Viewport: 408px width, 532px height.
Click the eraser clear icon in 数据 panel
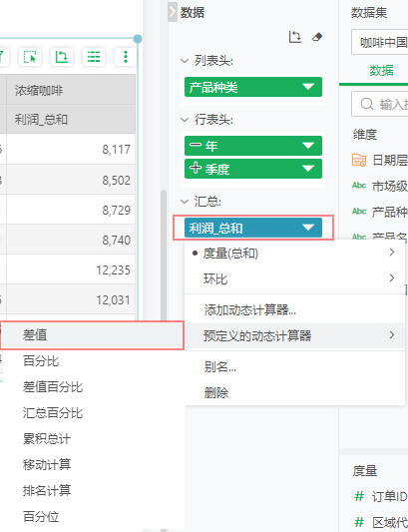click(317, 37)
